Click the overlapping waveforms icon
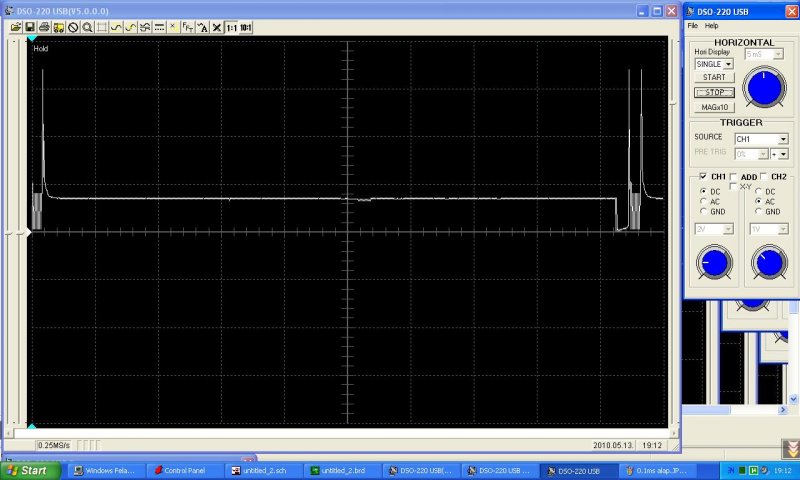This screenshot has height=480, width=800. coord(145,28)
